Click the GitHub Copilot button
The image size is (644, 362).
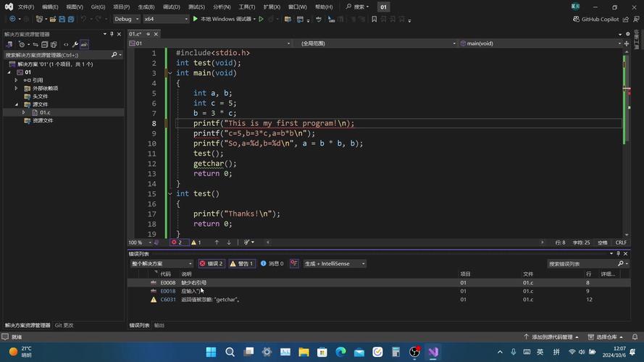pos(595,19)
